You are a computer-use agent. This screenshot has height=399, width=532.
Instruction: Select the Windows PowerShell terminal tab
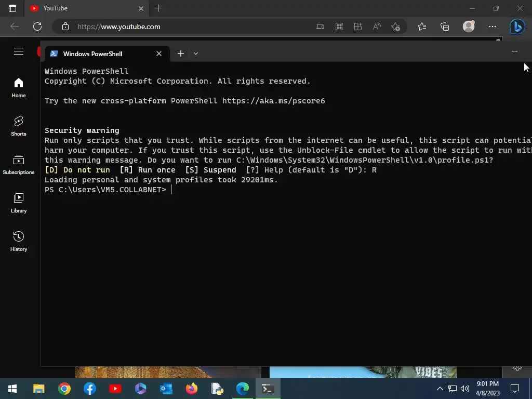[x=107, y=54]
